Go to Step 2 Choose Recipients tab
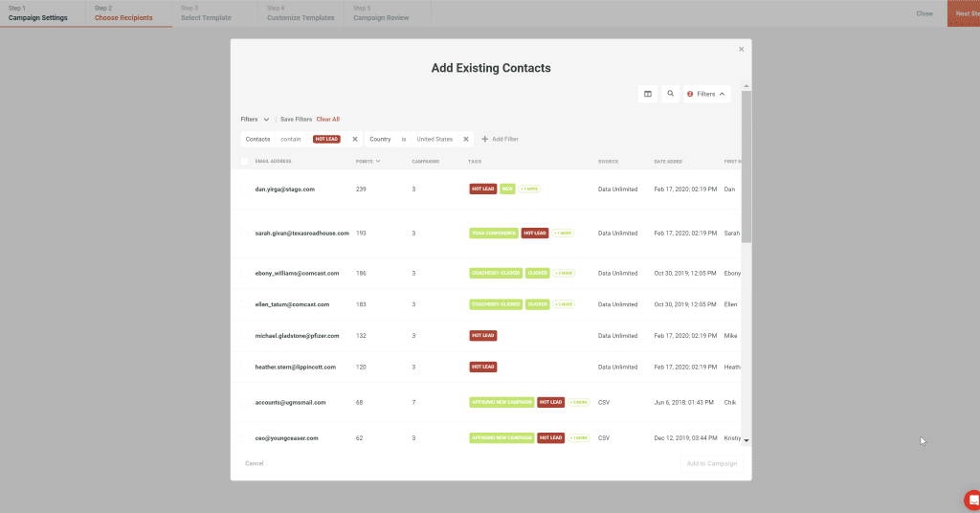This screenshot has width=980, height=513. (129, 13)
